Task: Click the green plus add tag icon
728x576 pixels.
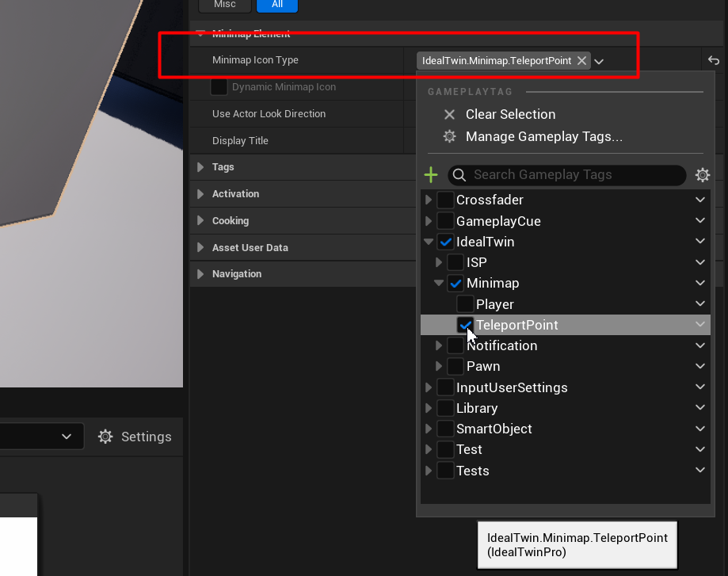Action: tap(431, 175)
